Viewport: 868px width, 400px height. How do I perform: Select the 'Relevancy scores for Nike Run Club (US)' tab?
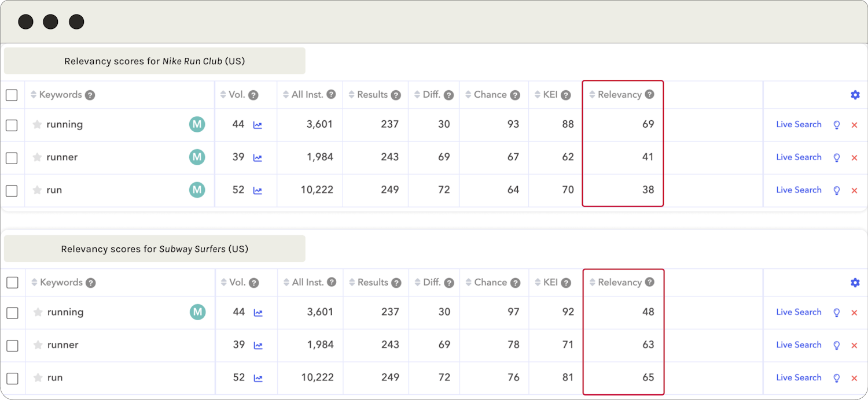coord(155,61)
